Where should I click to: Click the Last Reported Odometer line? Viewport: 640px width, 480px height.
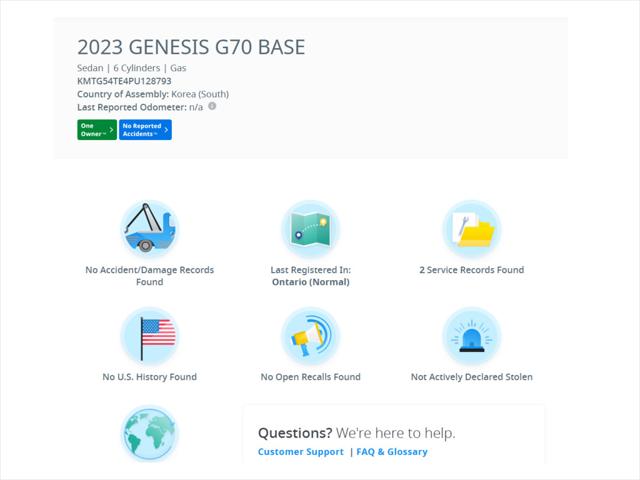point(140,107)
